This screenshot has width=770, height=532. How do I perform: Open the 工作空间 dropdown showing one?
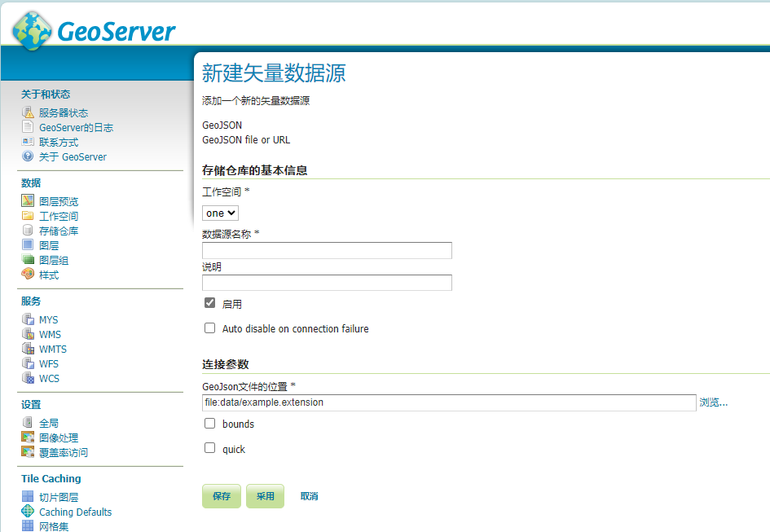(221, 213)
